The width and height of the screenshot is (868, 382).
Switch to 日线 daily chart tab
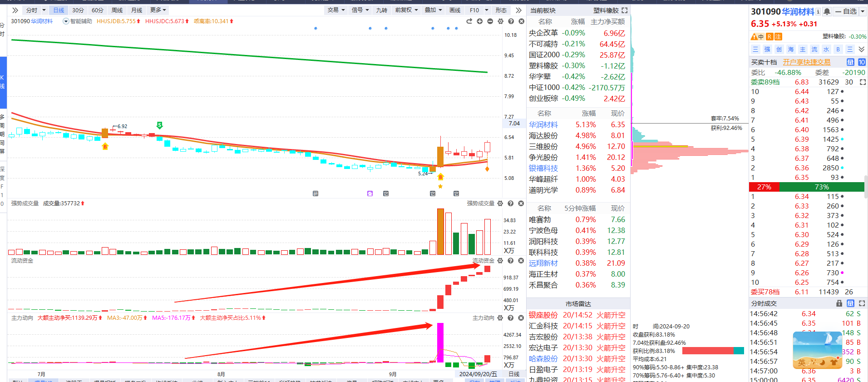click(x=59, y=10)
